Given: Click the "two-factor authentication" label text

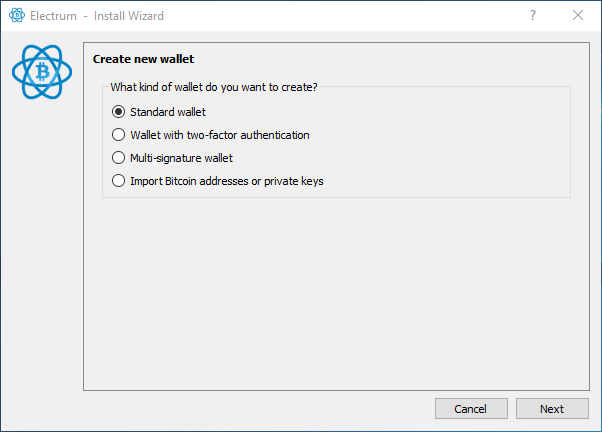Looking at the screenshot, I should point(248,135).
